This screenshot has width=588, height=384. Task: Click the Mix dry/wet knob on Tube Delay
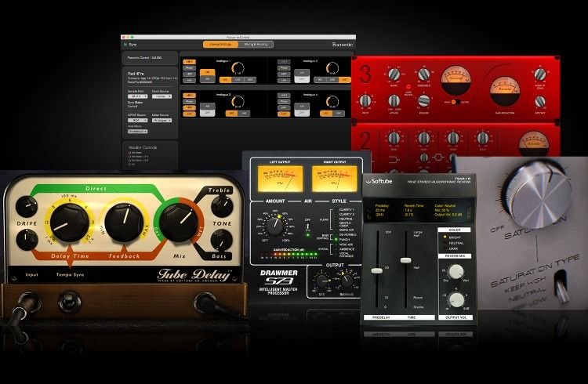pyautogui.click(x=179, y=223)
